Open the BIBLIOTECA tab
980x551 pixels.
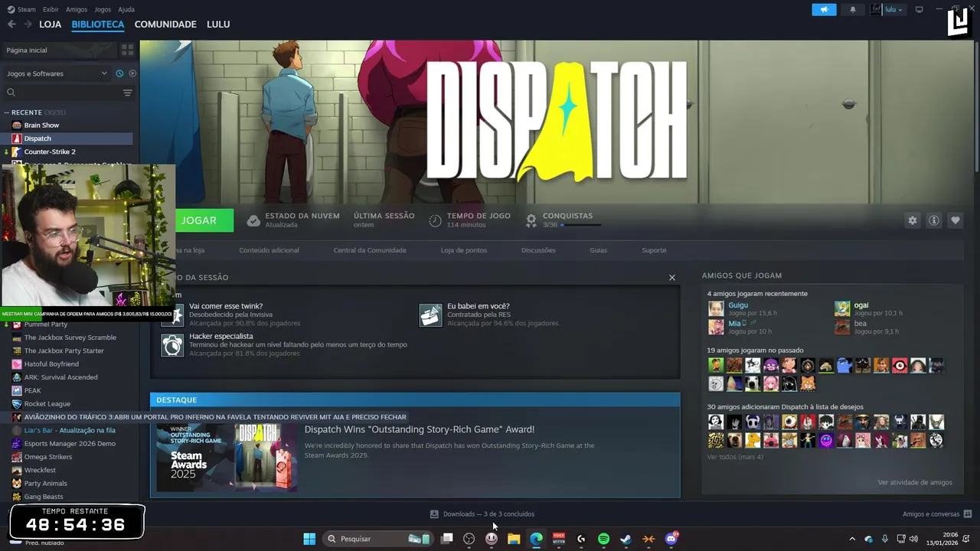(x=98, y=24)
